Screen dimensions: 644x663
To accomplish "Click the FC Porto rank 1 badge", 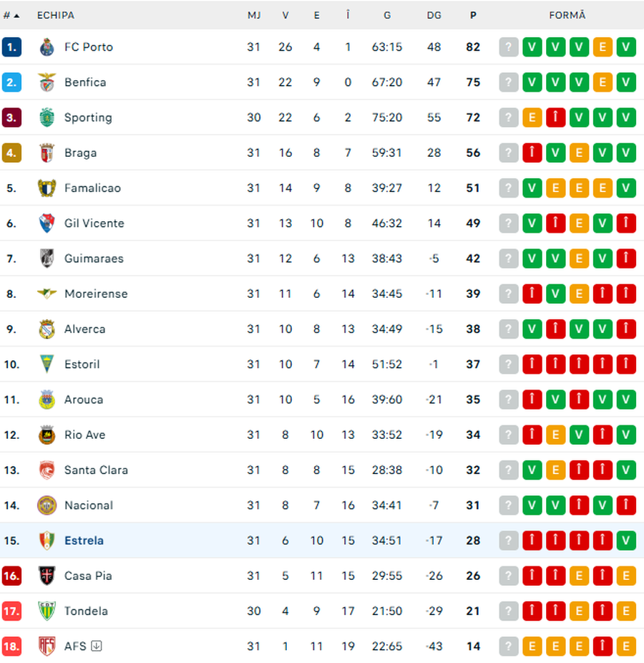I will 11,47.
